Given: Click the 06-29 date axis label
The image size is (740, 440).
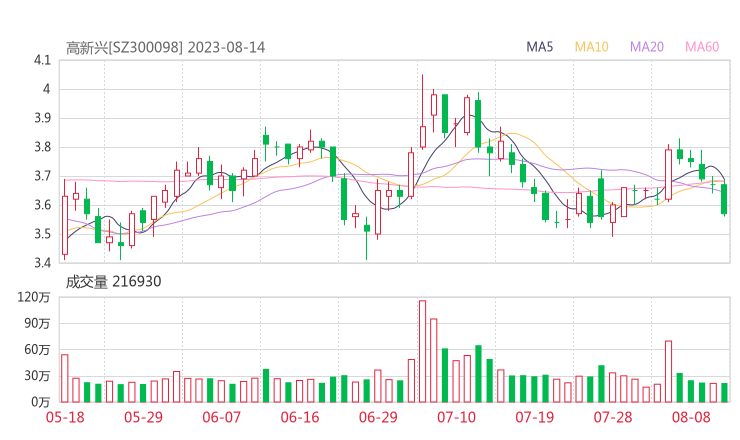Looking at the screenshot, I should click(x=378, y=417).
